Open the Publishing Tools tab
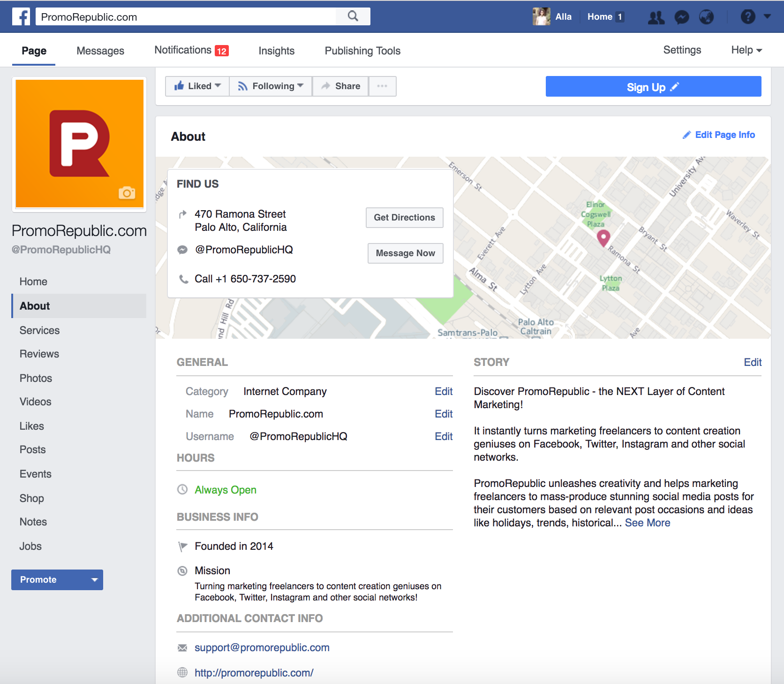The width and height of the screenshot is (784, 684). (x=362, y=51)
